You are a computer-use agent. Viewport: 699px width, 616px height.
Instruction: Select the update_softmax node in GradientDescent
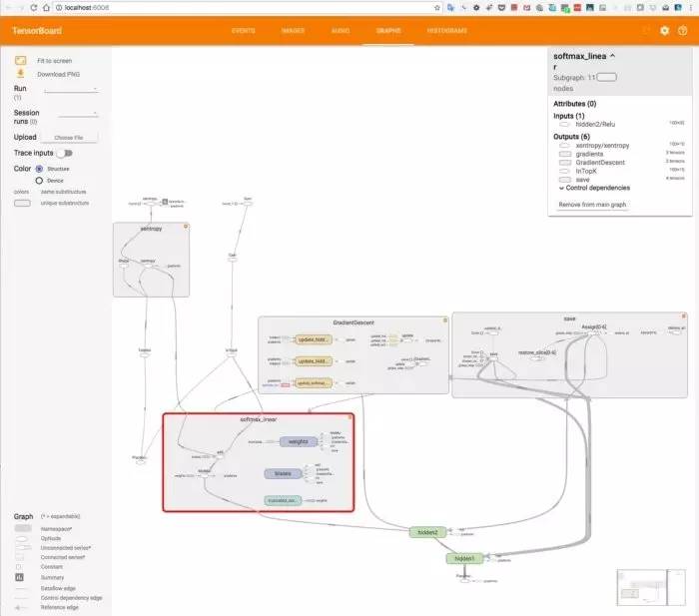pyautogui.click(x=314, y=383)
